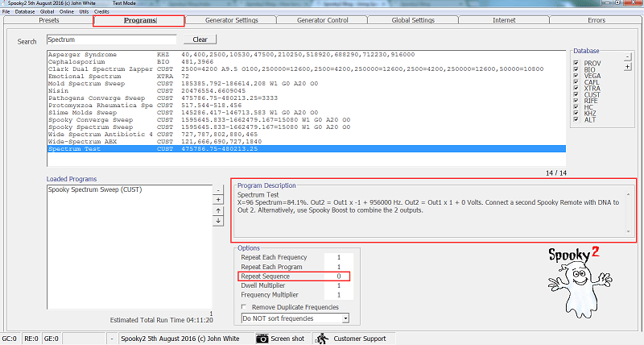Select the Emotional Spectrum program row
Image resolution: width=644 pixels, height=345 pixels.
tap(307, 77)
